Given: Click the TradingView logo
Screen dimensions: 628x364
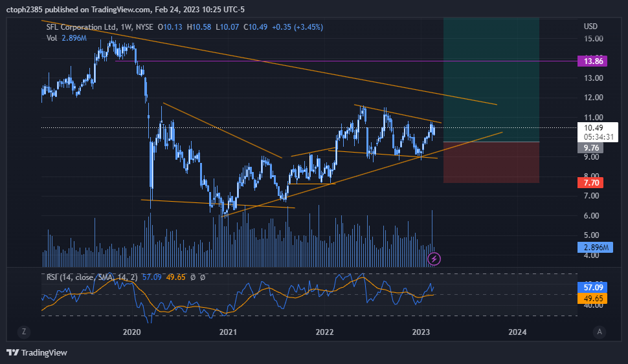Looking at the screenshot, I should (37, 352).
